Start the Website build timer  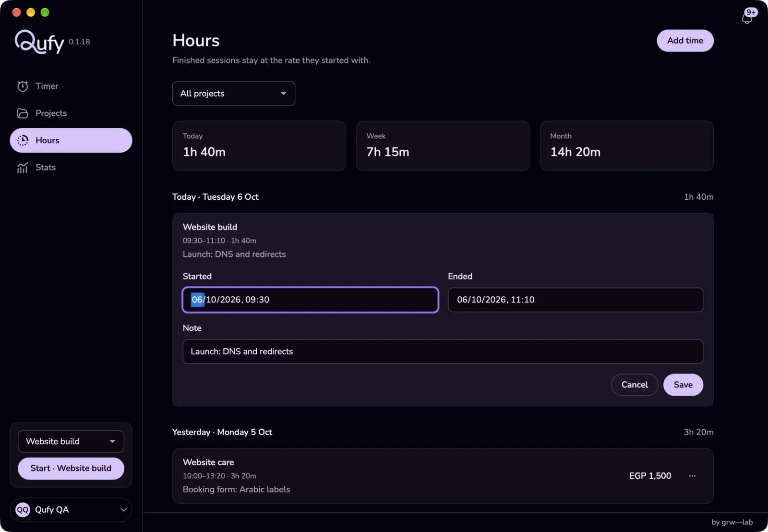pyautogui.click(x=71, y=468)
